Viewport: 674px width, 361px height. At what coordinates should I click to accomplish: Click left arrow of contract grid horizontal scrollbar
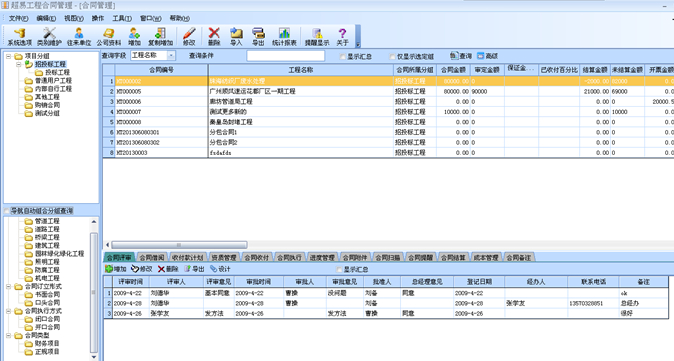(107, 245)
